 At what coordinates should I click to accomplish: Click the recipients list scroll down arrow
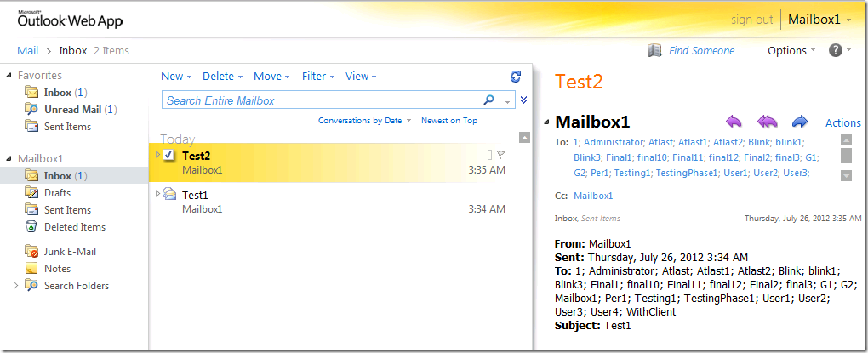[x=846, y=175]
